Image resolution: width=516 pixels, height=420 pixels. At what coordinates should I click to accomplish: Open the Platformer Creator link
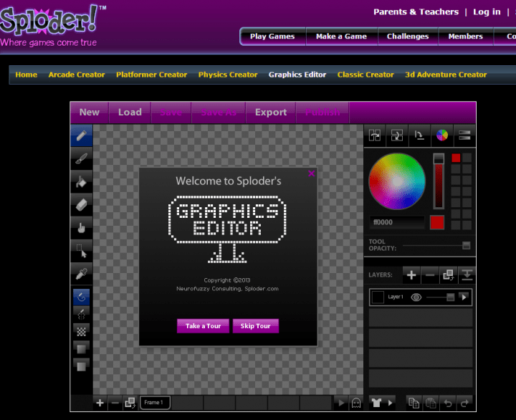tap(151, 75)
